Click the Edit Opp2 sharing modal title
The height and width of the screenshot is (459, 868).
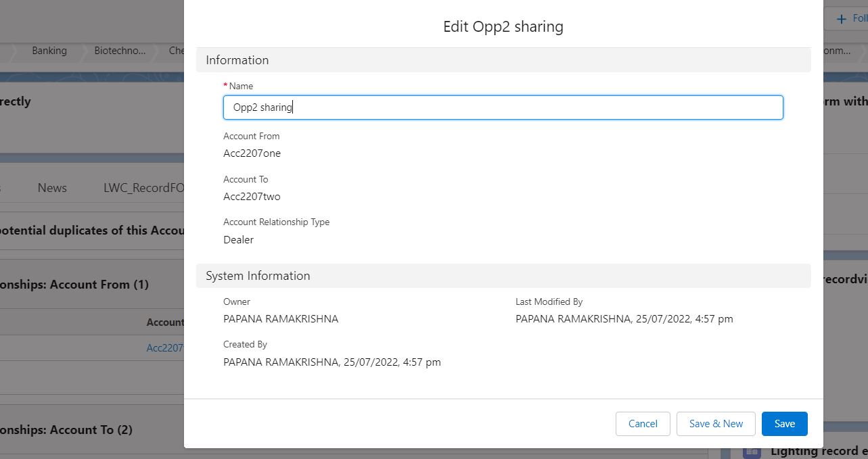click(x=503, y=26)
